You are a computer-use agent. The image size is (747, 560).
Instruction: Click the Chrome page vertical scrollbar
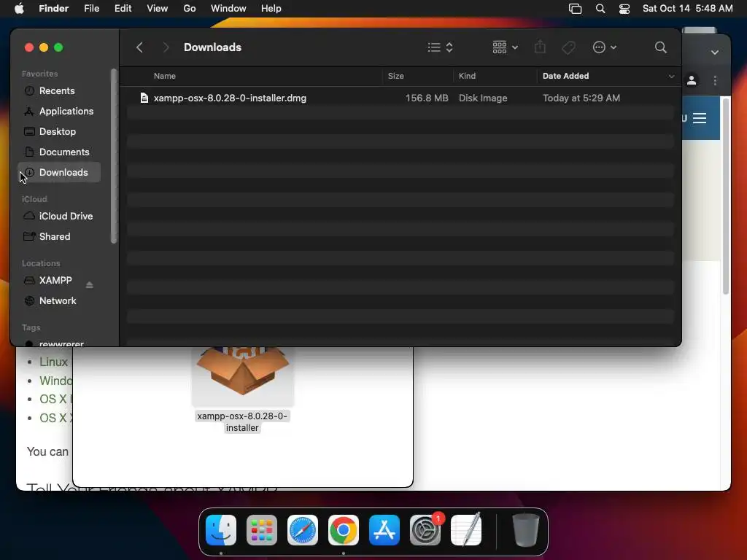(726, 196)
